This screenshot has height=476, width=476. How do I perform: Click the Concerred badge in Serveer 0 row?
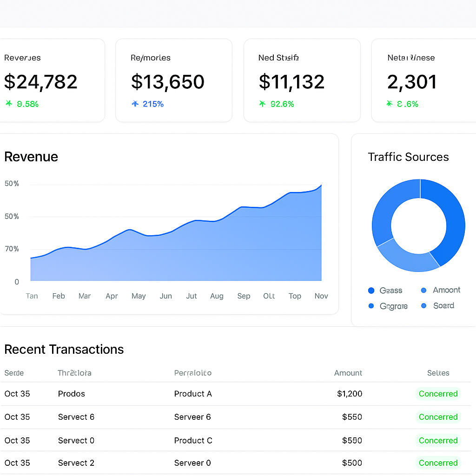coord(438,463)
